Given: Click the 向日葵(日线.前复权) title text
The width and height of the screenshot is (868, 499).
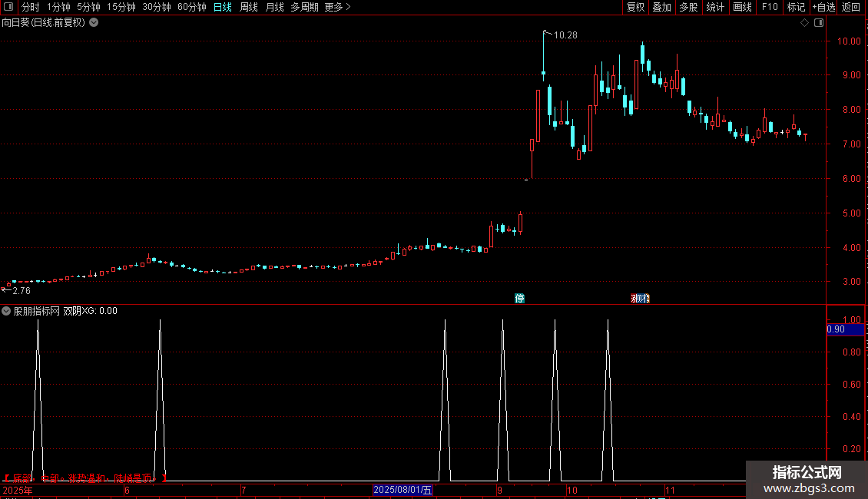Looking at the screenshot, I should tap(44, 23).
